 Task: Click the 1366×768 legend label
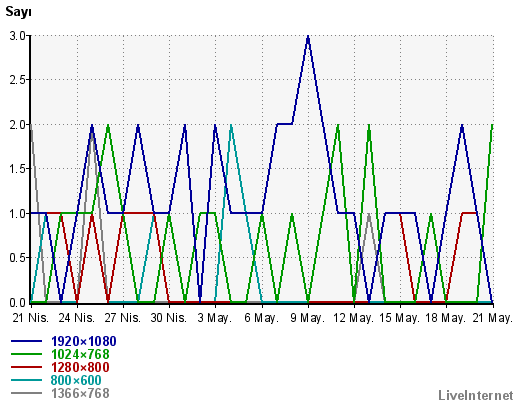tap(80, 393)
